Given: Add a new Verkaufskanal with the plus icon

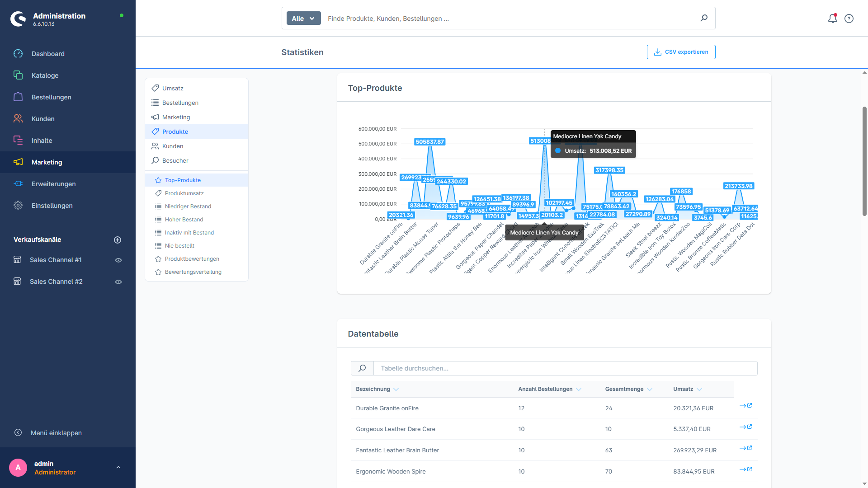Looking at the screenshot, I should (x=118, y=239).
